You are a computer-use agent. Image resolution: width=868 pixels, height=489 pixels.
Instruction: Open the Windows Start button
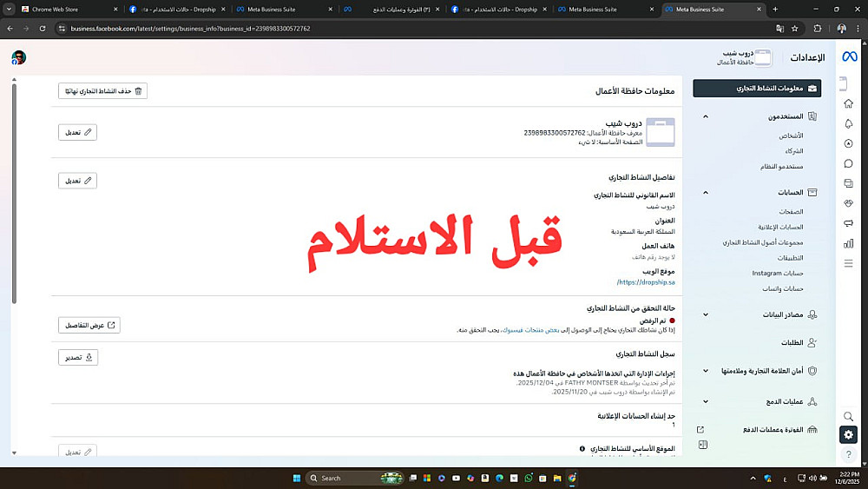click(296, 478)
